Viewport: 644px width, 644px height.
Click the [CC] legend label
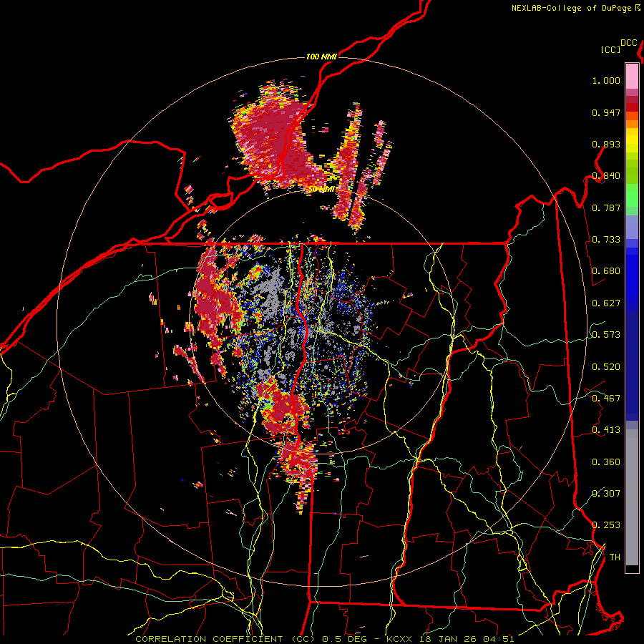610,49
